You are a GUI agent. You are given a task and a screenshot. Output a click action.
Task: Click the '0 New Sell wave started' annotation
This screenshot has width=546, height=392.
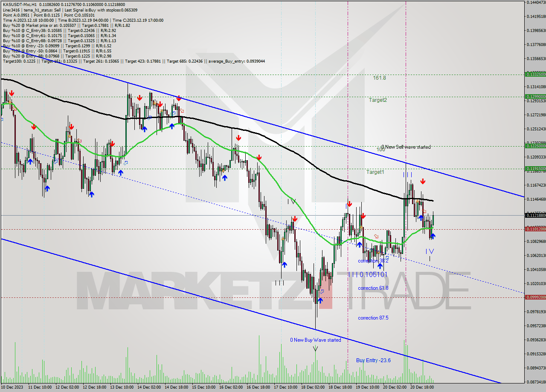click(406, 147)
